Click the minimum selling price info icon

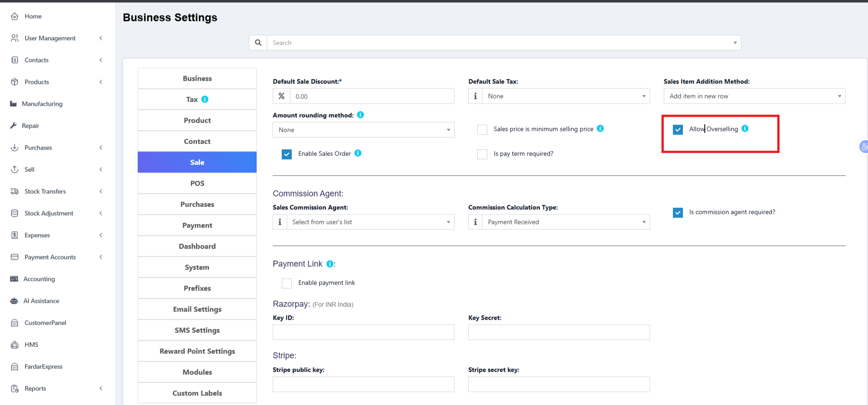tap(600, 129)
